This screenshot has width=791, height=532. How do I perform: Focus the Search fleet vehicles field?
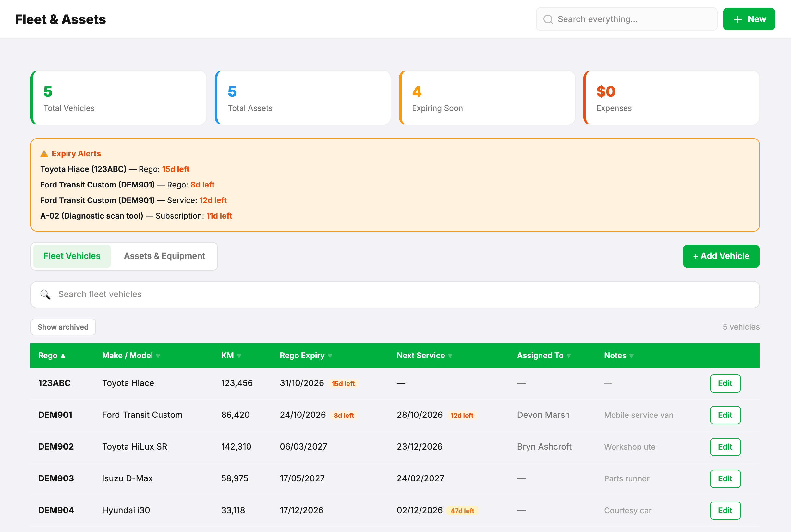point(395,295)
